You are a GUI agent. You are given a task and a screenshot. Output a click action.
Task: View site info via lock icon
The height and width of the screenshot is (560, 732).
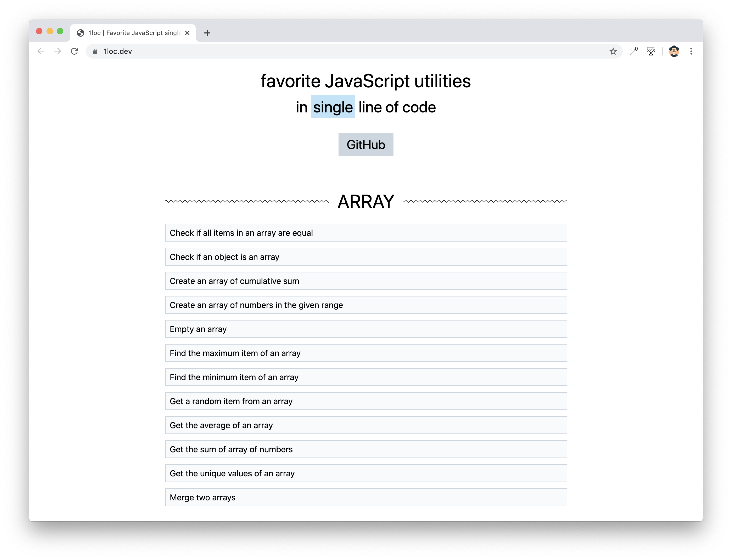coord(95,51)
